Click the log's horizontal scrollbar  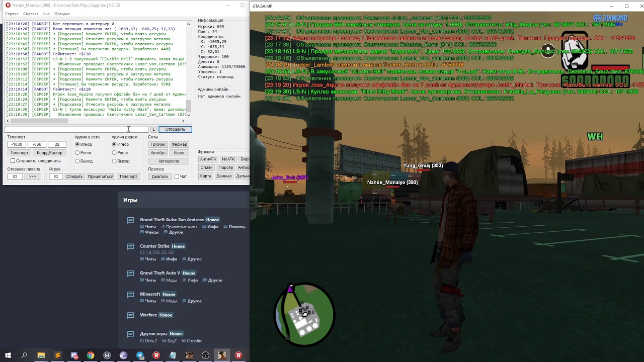point(96,121)
